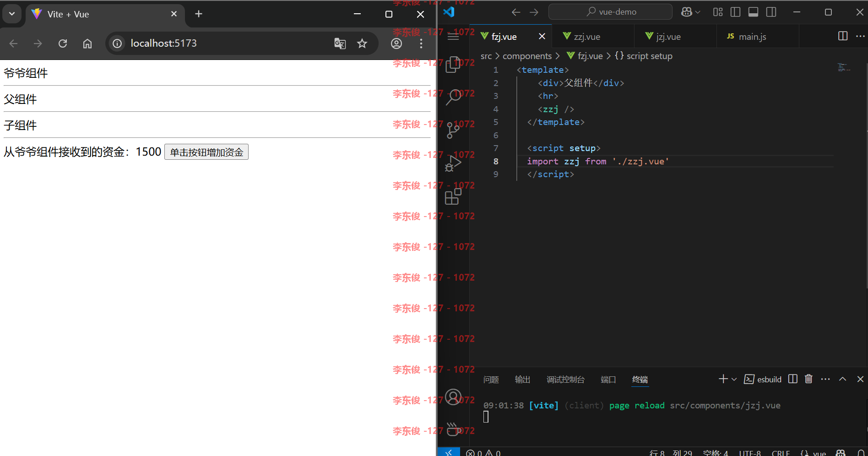The height and width of the screenshot is (456, 868).
Task: Open the Source Control view
Action: click(x=453, y=130)
